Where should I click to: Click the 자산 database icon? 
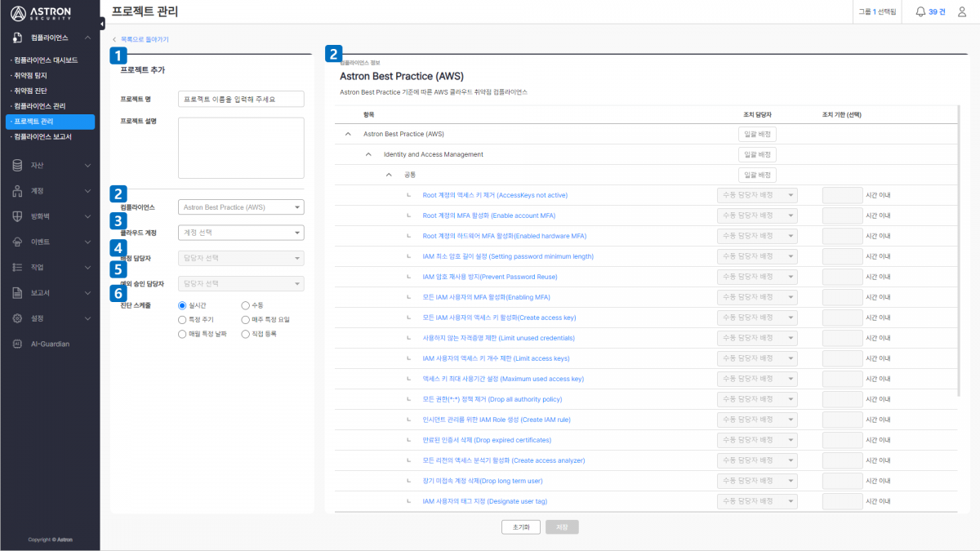[x=17, y=166]
